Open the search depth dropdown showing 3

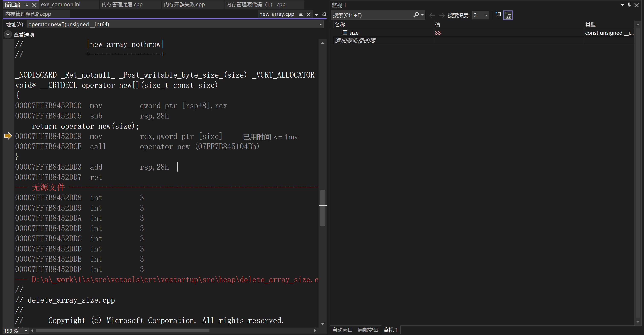pyautogui.click(x=486, y=15)
